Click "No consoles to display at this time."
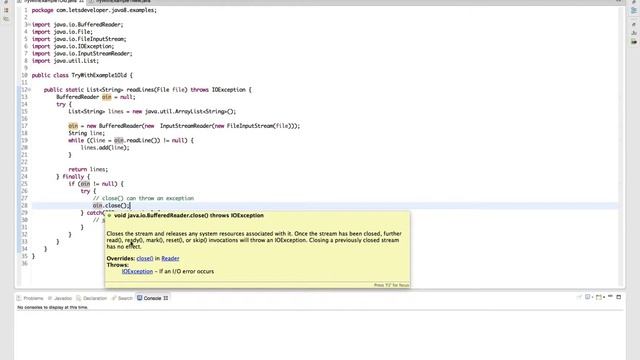The image size is (640, 360). pyautogui.click(x=52, y=307)
